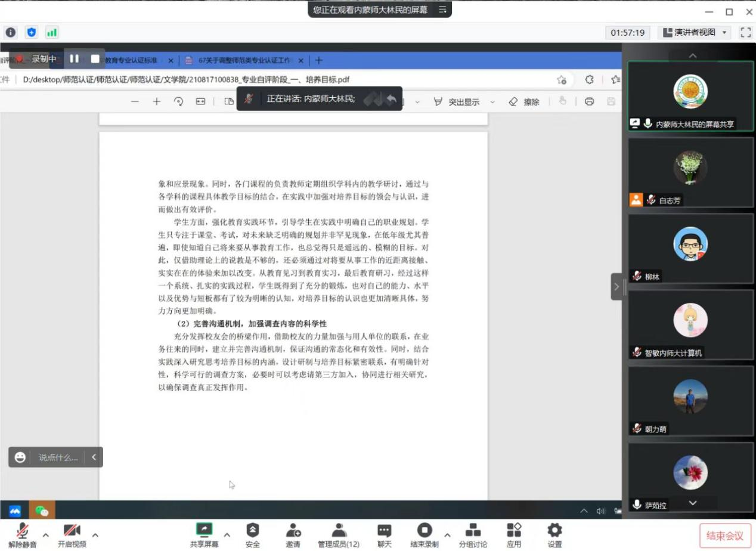This screenshot has width=756, height=551.
Task: Open the 邀请 invite participants icon
Action: coord(293,535)
